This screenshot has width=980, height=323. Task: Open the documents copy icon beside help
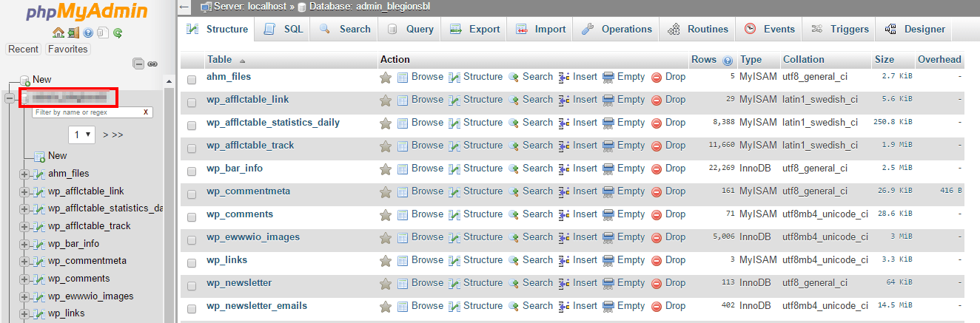click(x=102, y=33)
